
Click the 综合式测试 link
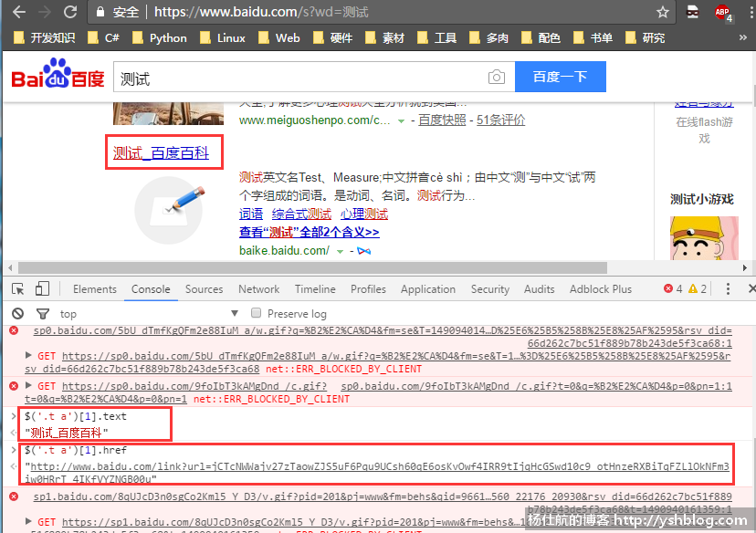(x=302, y=214)
